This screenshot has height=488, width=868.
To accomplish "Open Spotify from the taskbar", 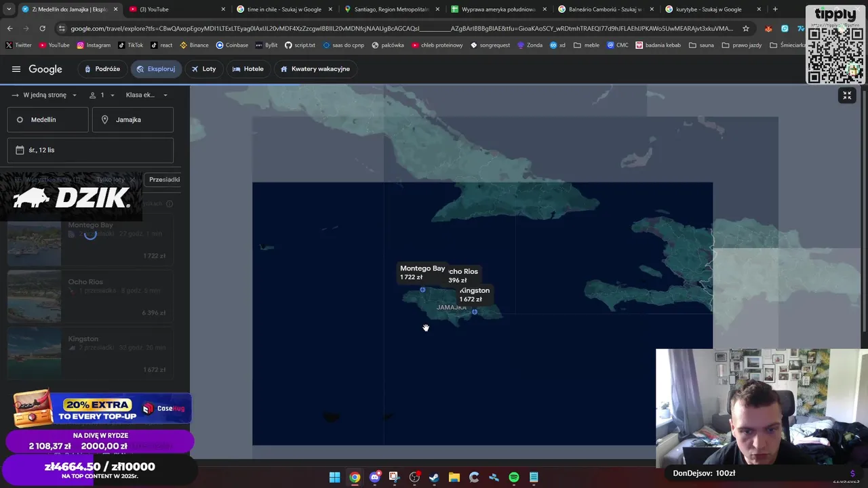I will (x=514, y=477).
